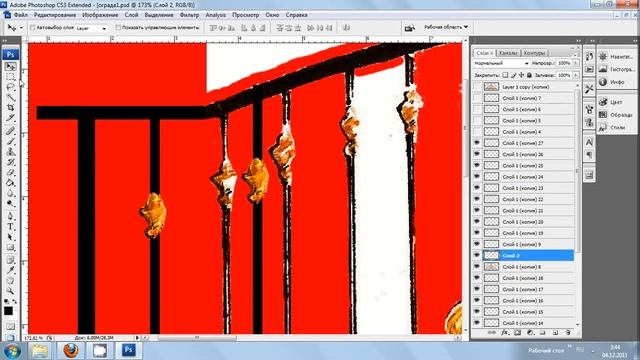Open the Редактирование menu
640x360 pixels.
pyautogui.click(x=55, y=15)
